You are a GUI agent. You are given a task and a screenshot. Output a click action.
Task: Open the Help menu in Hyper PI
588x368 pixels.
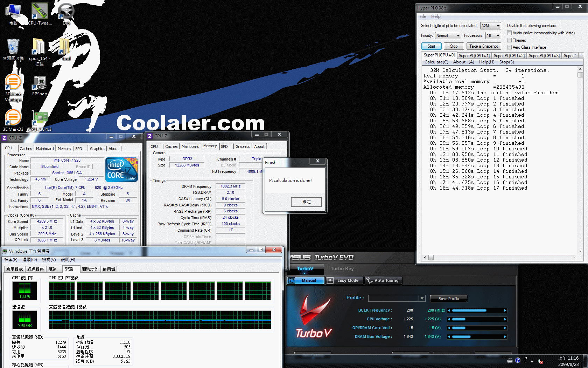436,16
